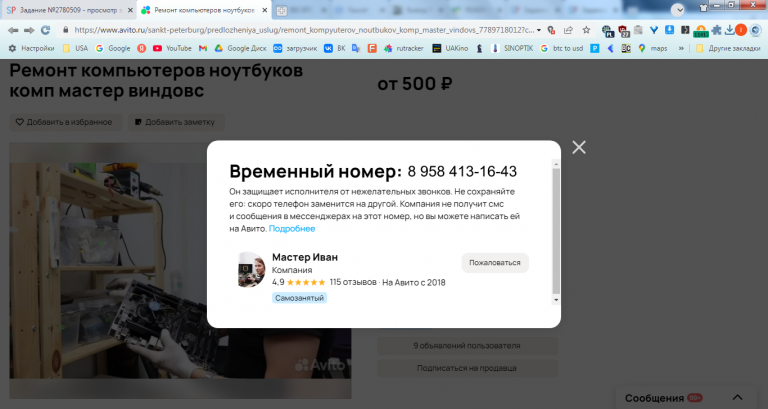This screenshot has height=409, width=768.
Task: Open the maps bookmark
Action: 653,48
